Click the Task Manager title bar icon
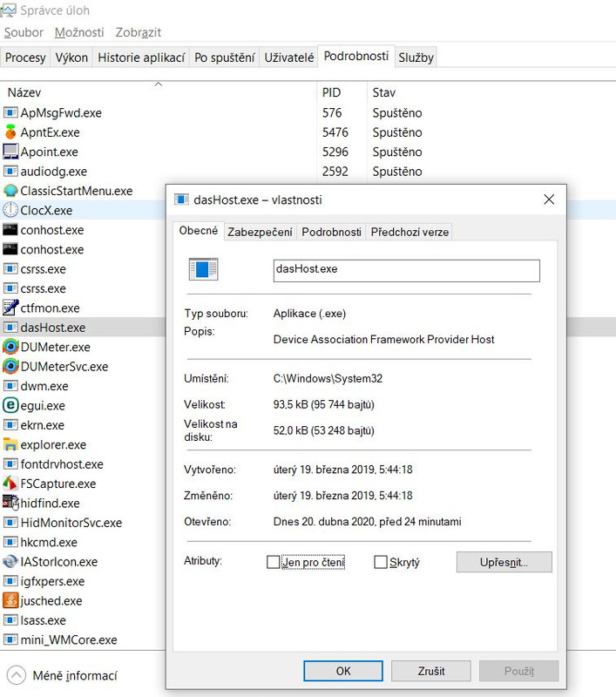Screen dimensions: 616x697 (8, 10)
